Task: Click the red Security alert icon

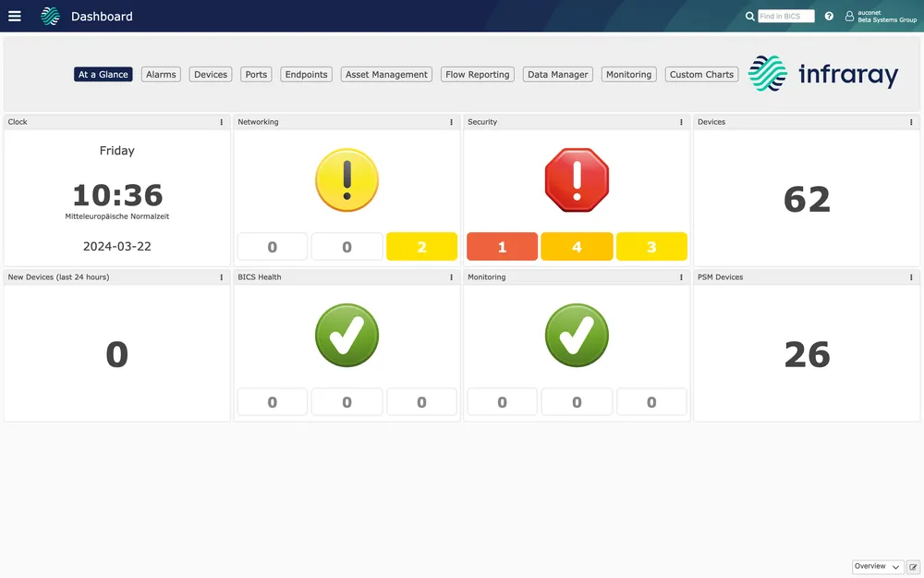Action: coord(577,179)
